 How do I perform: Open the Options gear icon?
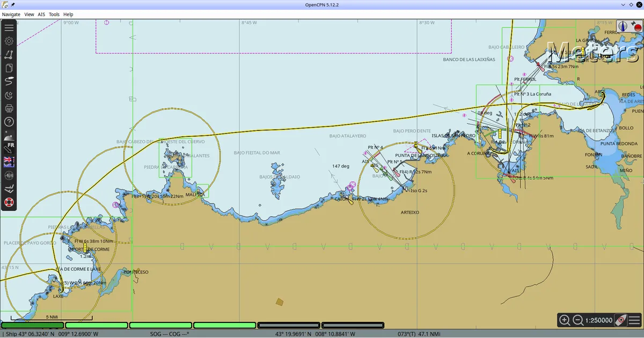pos(9,41)
